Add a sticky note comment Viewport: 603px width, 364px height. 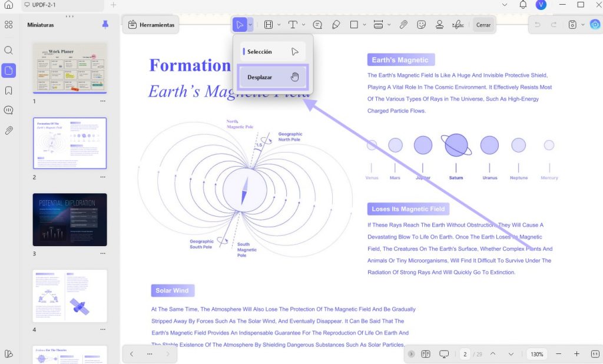coord(317,25)
